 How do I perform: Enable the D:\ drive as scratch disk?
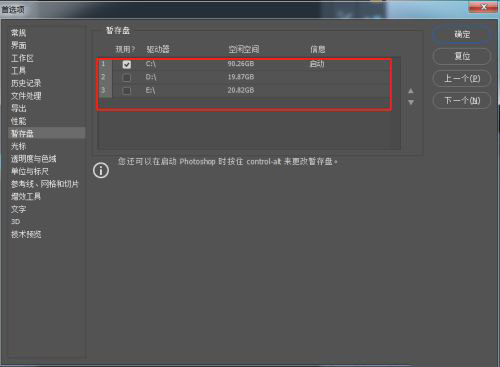pos(127,78)
